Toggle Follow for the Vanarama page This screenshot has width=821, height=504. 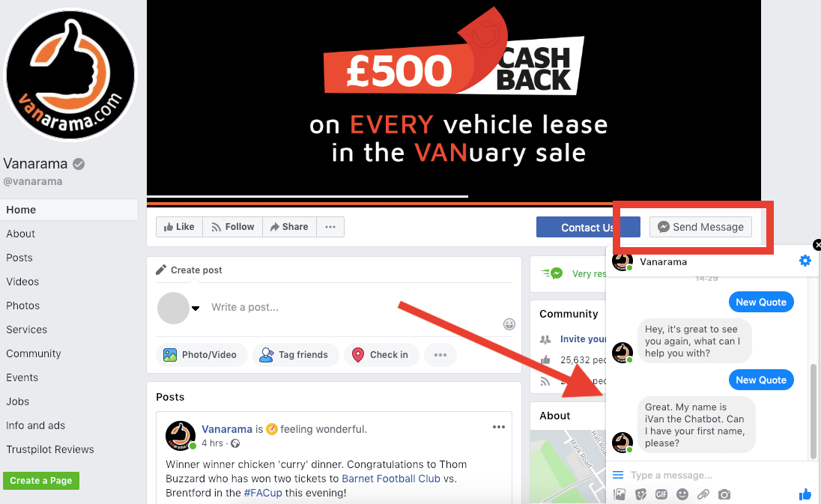tap(232, 227)
